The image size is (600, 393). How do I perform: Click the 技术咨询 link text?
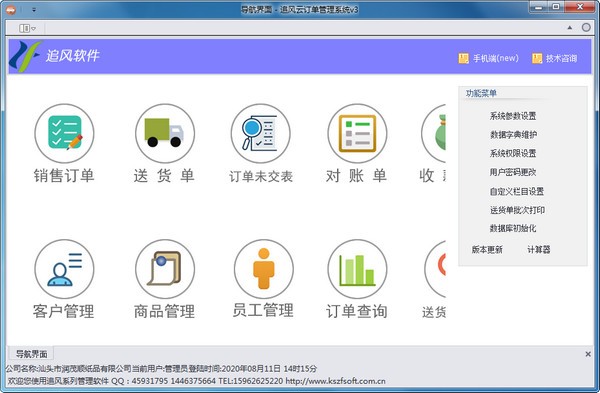tap(561, 58)
